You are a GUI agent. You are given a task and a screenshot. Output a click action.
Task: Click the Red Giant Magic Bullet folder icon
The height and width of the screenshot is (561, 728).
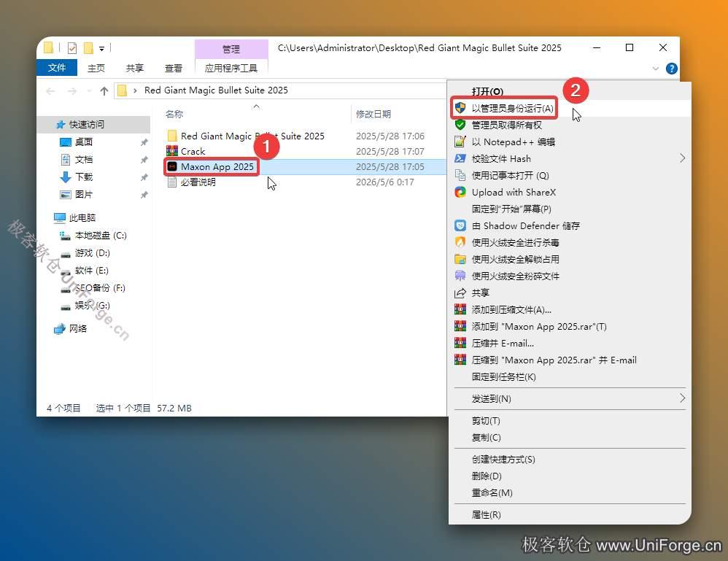(172, 136)
